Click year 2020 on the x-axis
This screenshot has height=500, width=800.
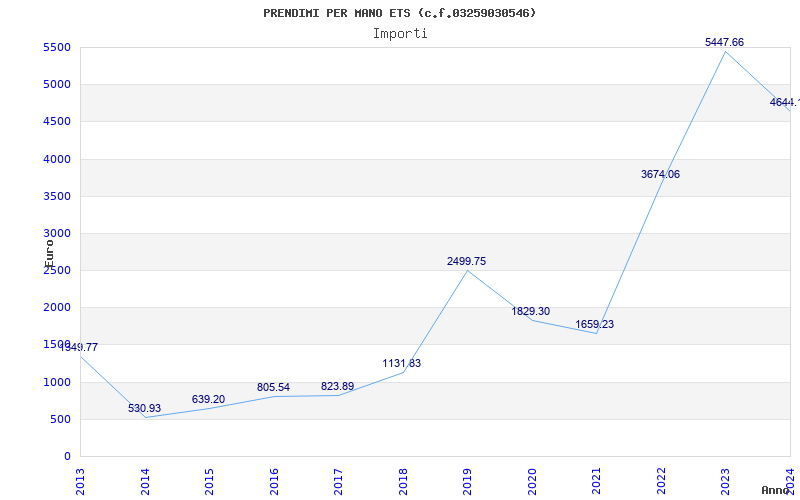coord(532,481)
